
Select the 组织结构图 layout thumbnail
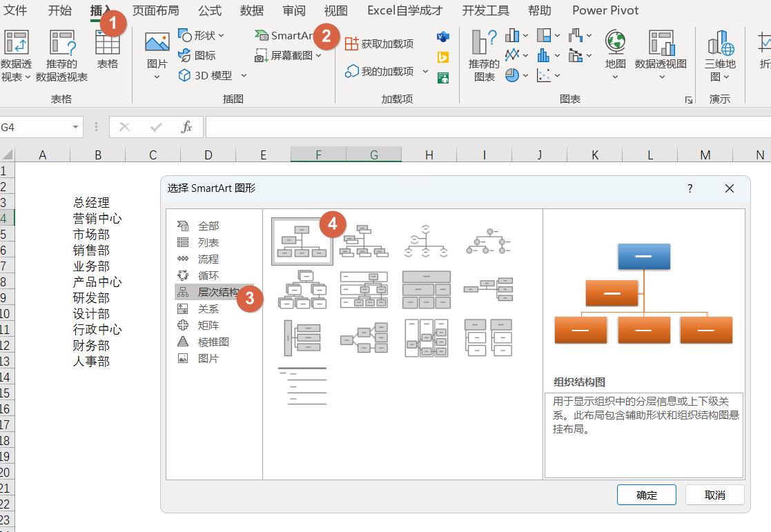click(302, 241)
